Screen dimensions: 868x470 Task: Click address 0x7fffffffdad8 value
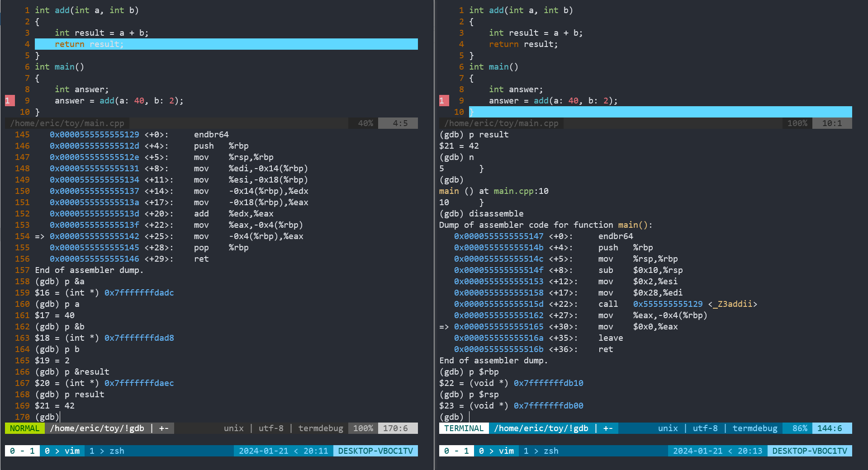pyautogui.click(x=139, y=338)
